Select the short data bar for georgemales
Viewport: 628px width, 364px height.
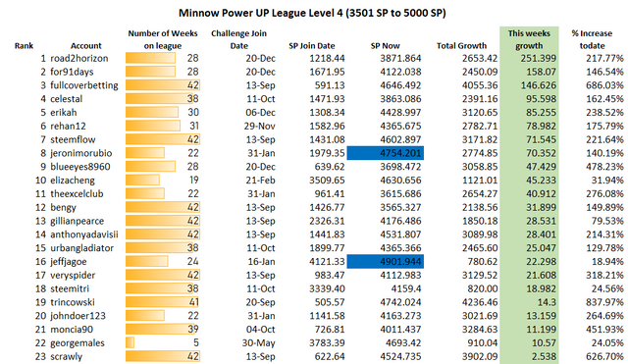[x=130, y=342]
